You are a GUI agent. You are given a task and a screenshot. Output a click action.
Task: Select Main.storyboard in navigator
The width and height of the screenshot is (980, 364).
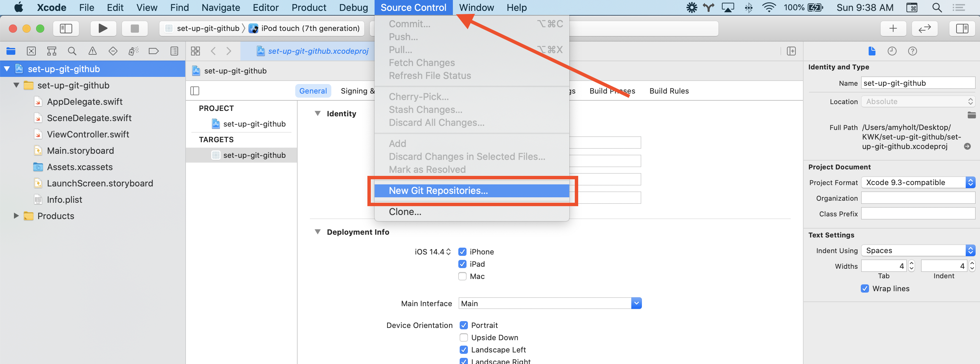coord(80,150)
